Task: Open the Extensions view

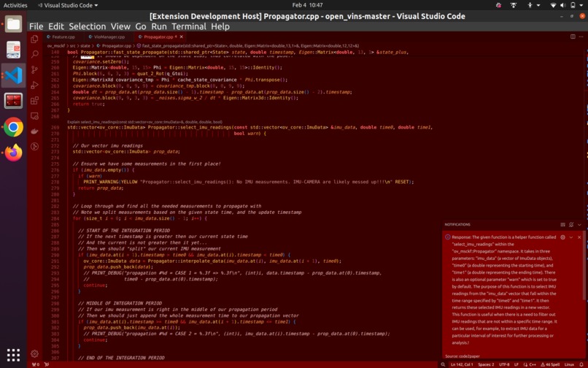Action: 34,100
